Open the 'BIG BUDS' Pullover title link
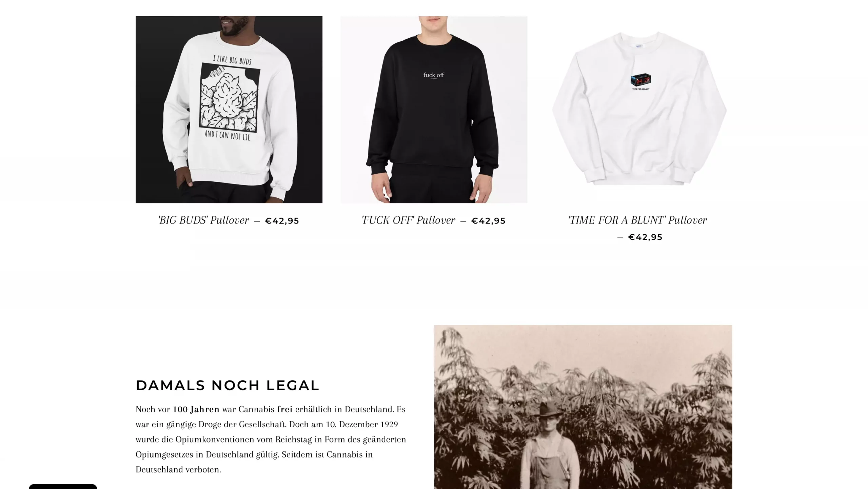This screenshot has height=489, width=868. (204, 220)
